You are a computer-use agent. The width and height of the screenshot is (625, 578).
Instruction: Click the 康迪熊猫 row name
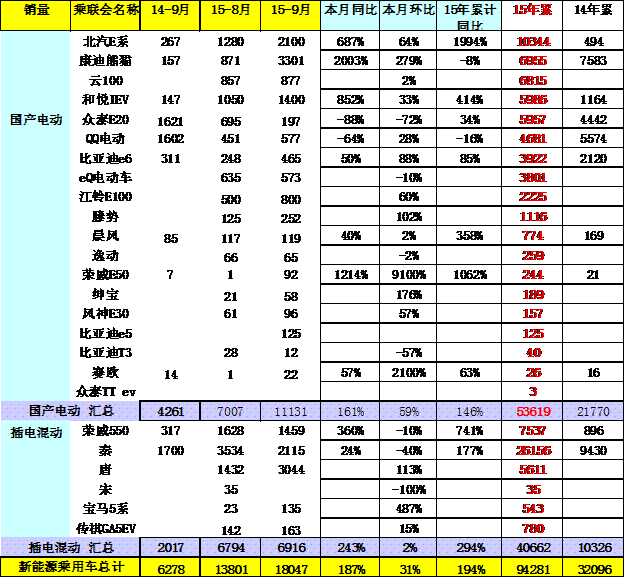click(105, 61)
